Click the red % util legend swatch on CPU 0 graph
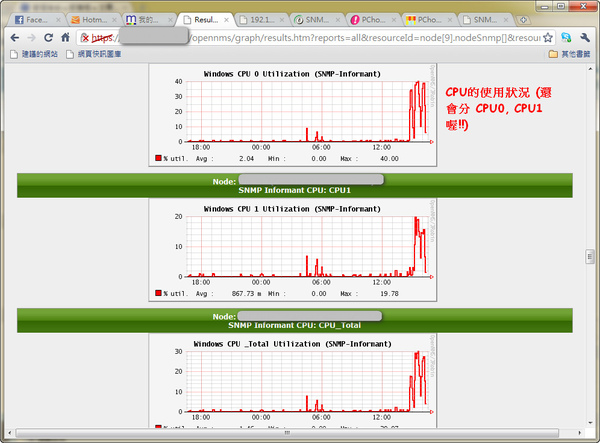 pos(158,158)
